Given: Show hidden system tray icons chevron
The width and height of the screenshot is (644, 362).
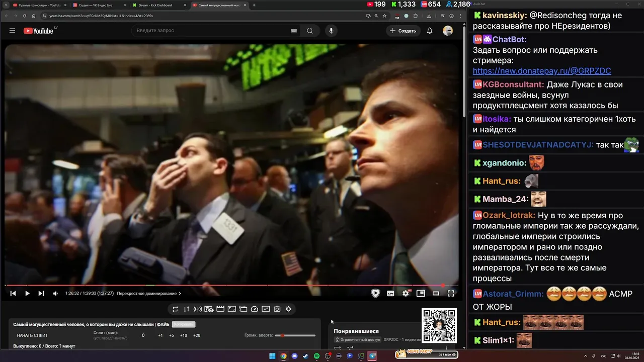Looking at the screenshot, I should [585, 356].
